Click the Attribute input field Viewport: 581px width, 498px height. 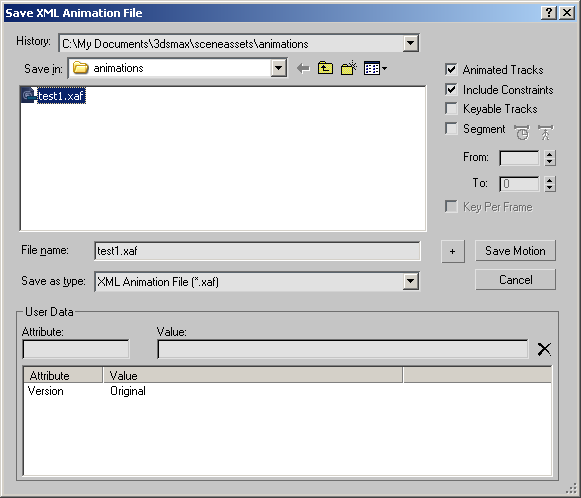76,349
